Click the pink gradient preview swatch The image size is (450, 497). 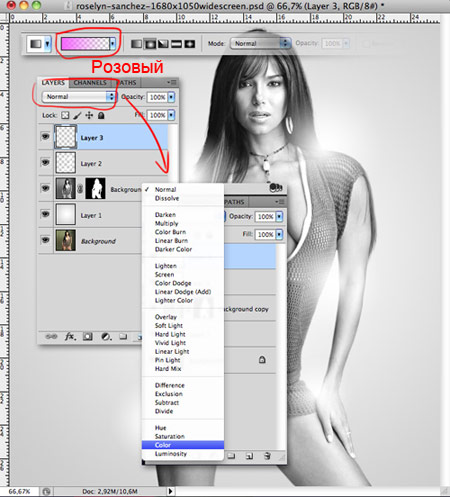click(x=85, y=44)
